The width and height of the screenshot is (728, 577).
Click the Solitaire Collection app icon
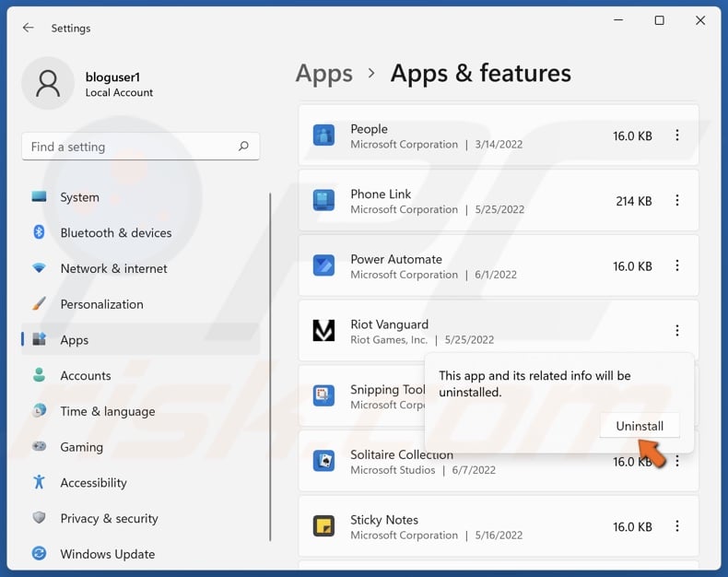tap(323, 461)
